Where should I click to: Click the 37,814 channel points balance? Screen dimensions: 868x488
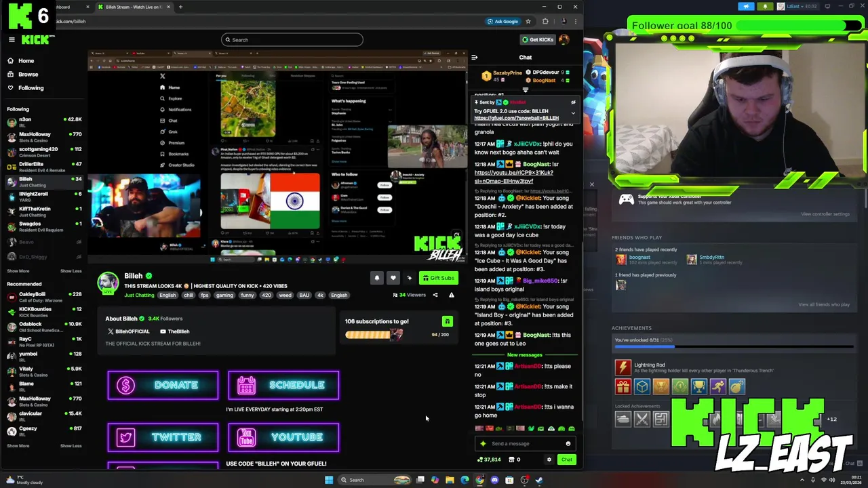click(x=489, y=460)
